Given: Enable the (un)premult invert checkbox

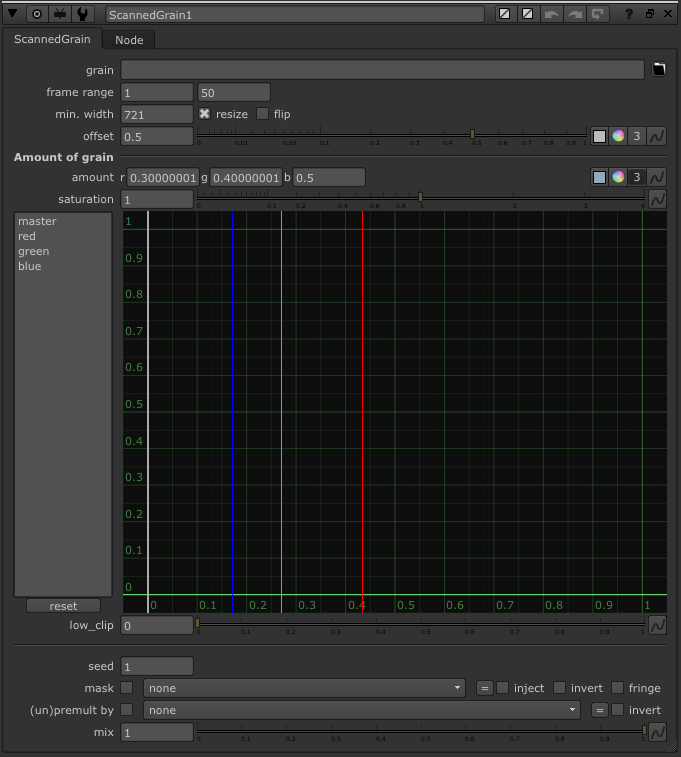Looking at the screenshot, I should coord(617,709).
